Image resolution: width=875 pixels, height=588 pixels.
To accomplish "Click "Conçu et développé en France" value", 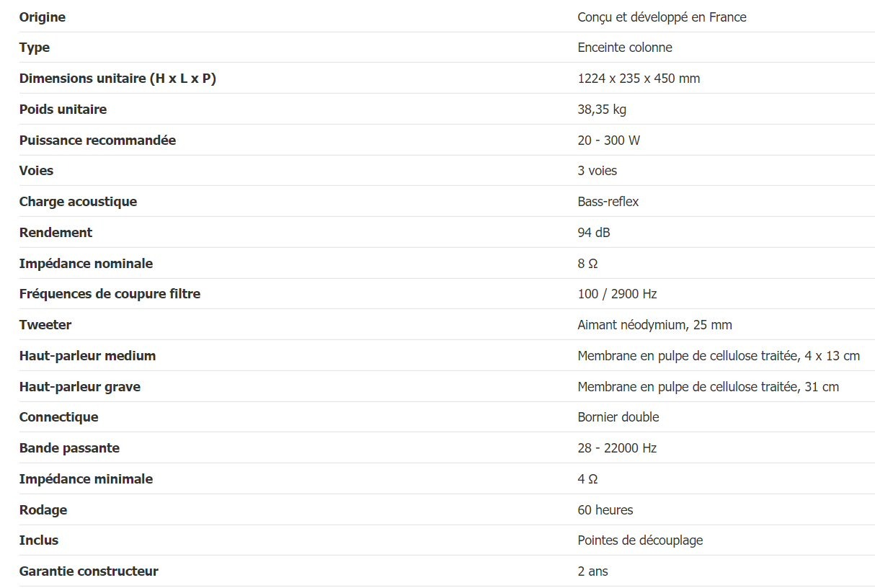I will coord(662,17).
